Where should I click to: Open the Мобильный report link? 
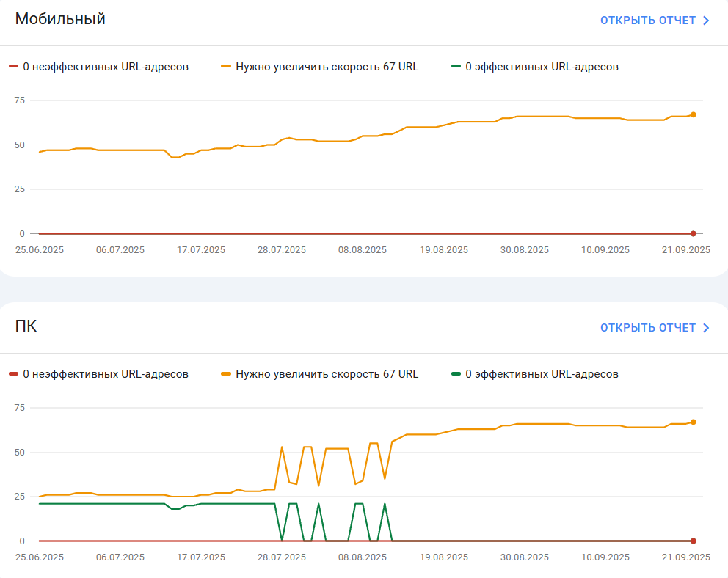click(655, 21)
